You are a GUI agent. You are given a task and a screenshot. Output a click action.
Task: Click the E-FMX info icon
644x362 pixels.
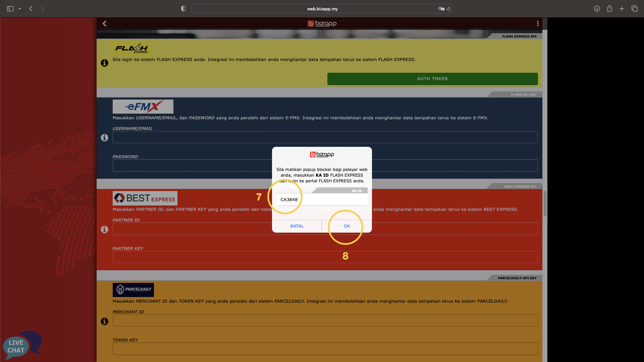point(105,138)
